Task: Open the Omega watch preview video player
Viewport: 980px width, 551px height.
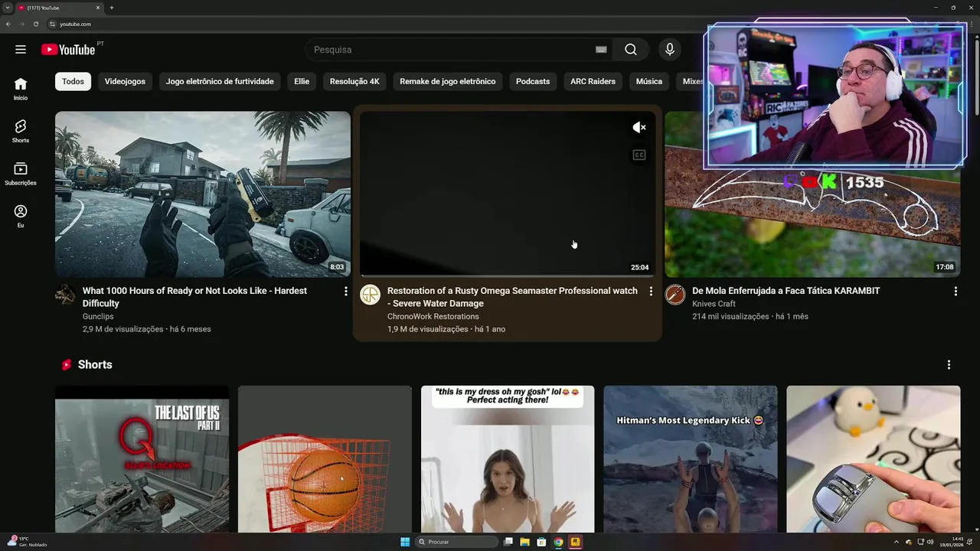Action: 508,194
